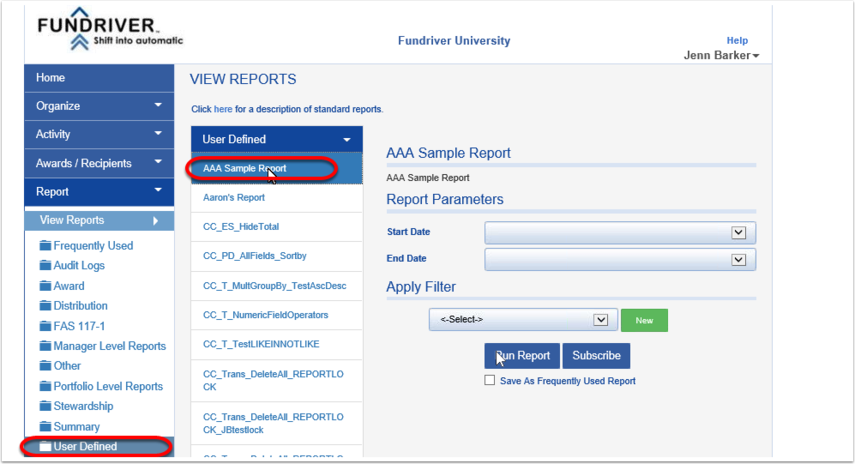Open the Stewardship folder icon
This screenshot has width=855, height=464.
pyautogui.click(x=45, y=406)
